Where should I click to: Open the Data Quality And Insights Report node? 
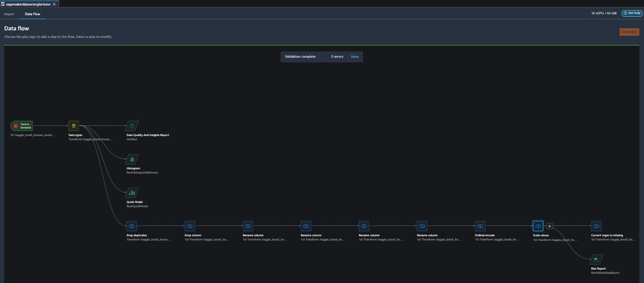point(132,125)
